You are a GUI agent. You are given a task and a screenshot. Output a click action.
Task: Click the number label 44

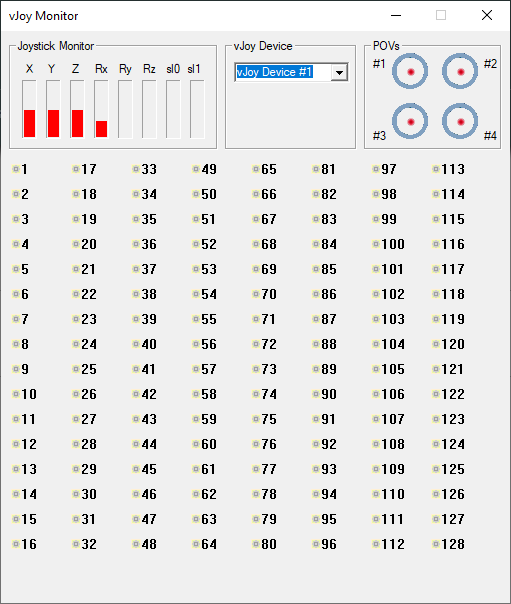tap(149, 444)
